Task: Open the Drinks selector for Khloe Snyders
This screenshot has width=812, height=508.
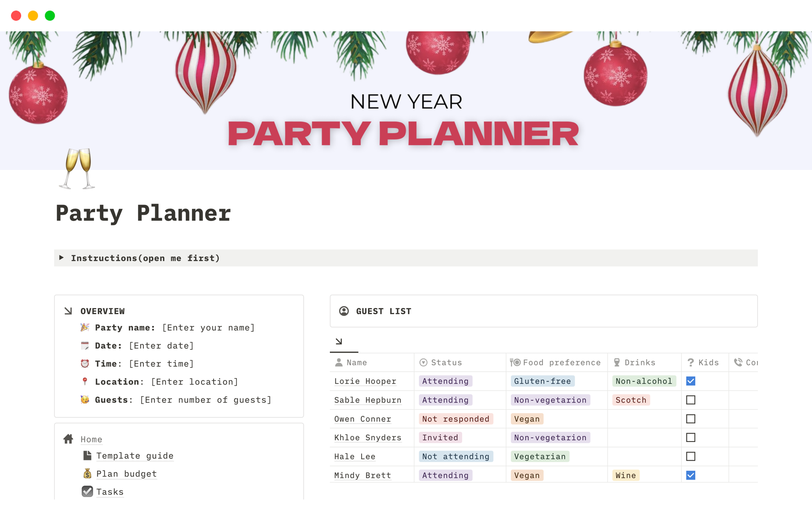Action: [643, 437]
